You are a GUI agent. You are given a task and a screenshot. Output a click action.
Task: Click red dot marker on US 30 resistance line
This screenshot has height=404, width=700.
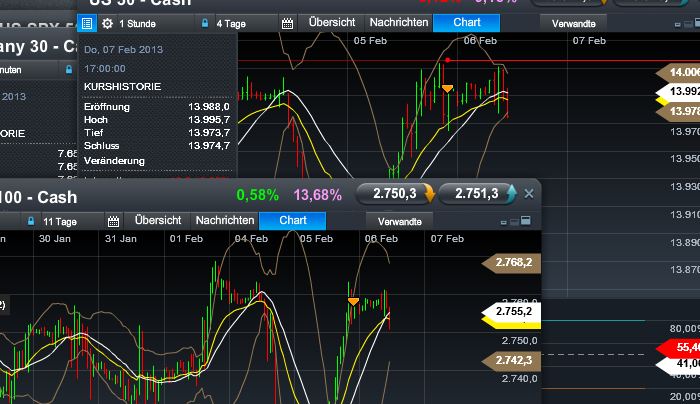[447, 60]
